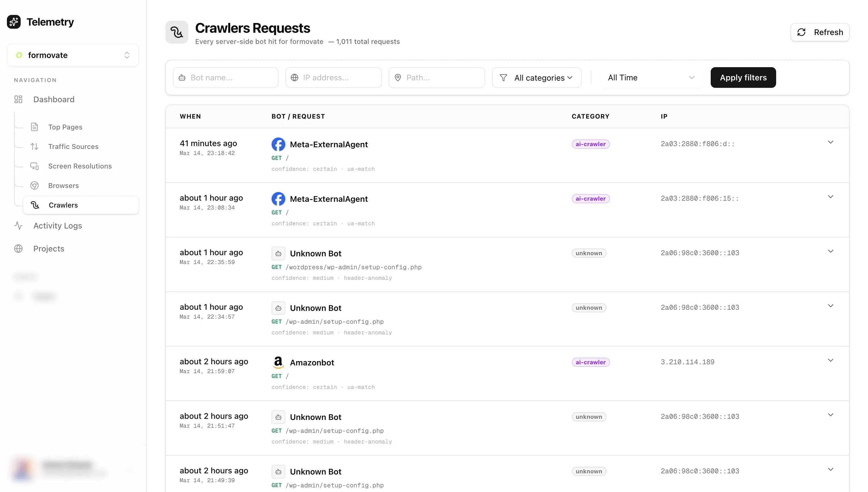This screenshot has width=868, height=492.
Task: Open Traffic Sources navigation item
Action: (x=73, y=147)
